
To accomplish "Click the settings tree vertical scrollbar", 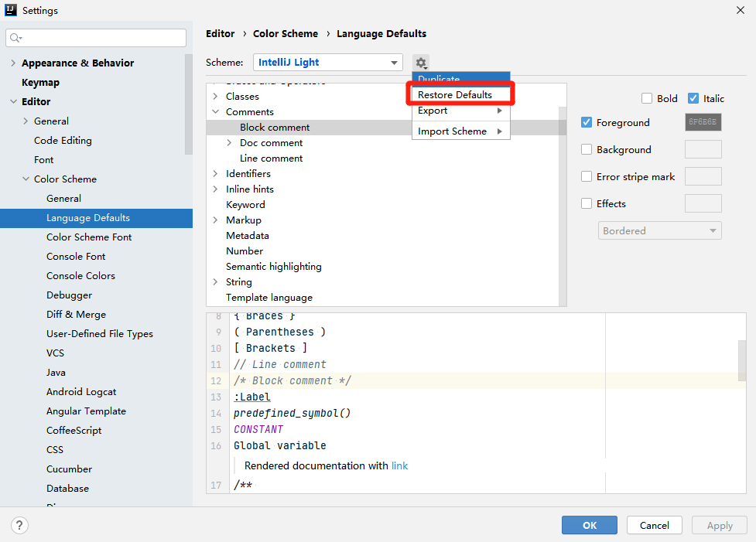I will (x=189, y=104).
